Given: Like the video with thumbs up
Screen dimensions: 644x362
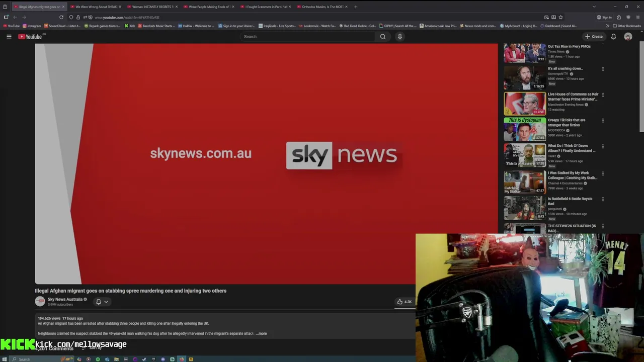Looking at the screenshot, I should click(404, 302).
